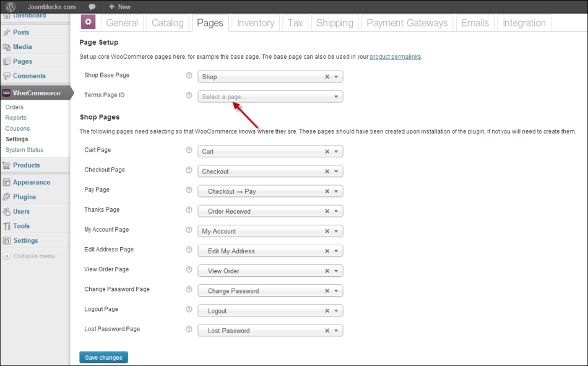
Task: Follow the product permalinks link
Action: [x=396, y=57]
